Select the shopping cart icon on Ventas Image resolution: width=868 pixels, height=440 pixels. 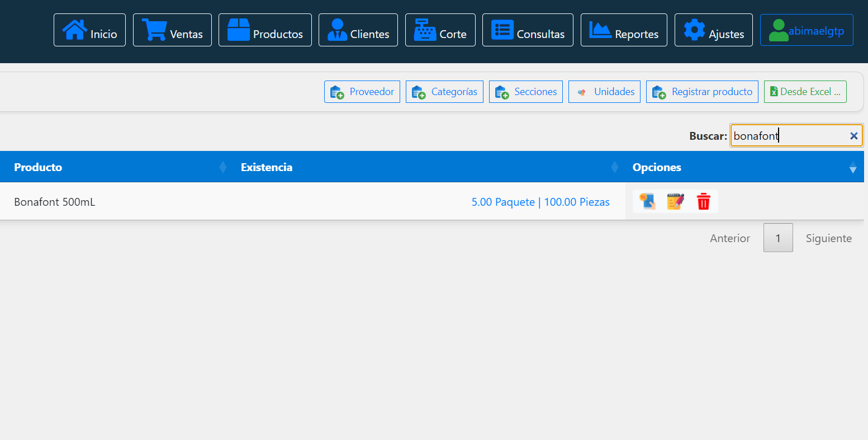(x=154, y=29)
